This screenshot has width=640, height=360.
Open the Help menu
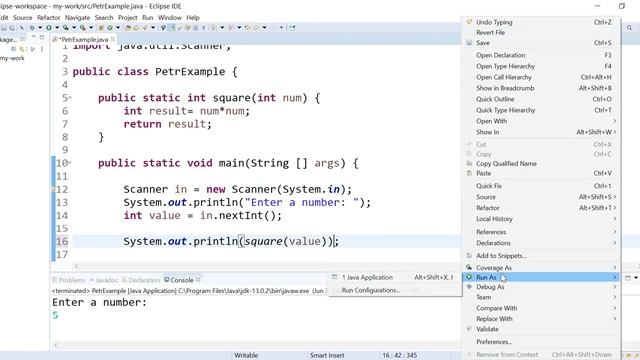(193, 18)
